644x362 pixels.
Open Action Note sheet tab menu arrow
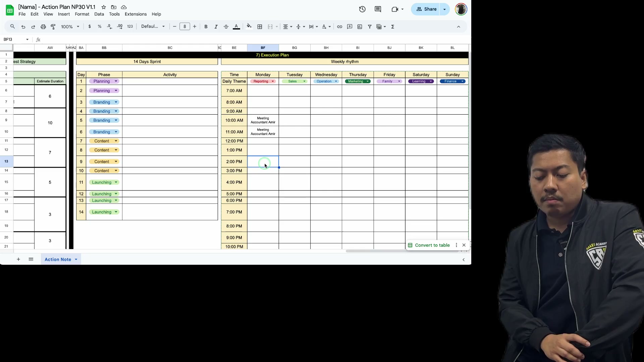(76, 259)
